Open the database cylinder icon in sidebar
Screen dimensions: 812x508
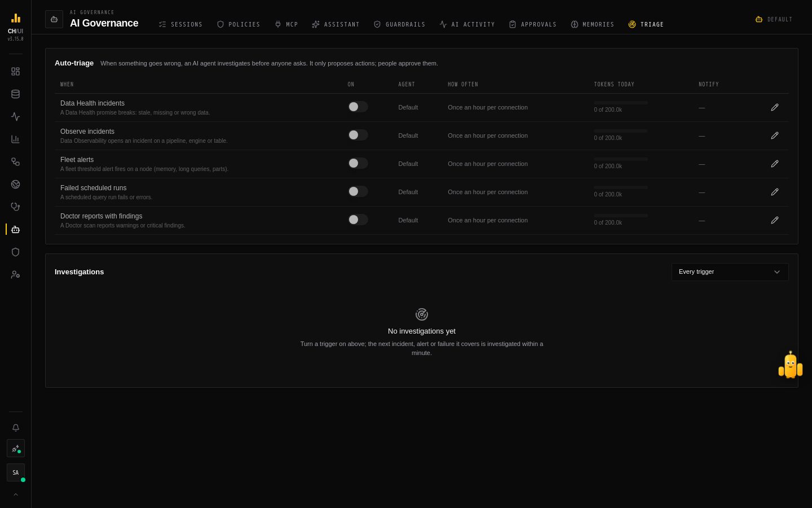pos(15,94)
